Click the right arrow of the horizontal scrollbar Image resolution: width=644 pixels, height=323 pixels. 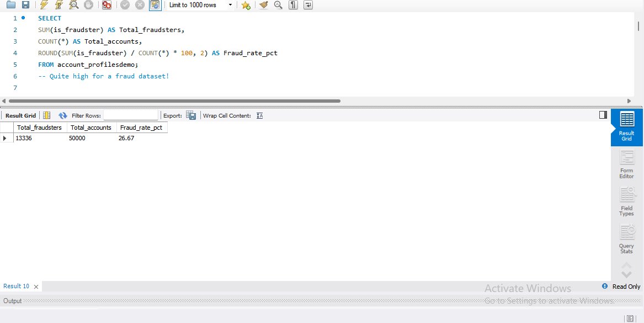(x=629, y=100)
